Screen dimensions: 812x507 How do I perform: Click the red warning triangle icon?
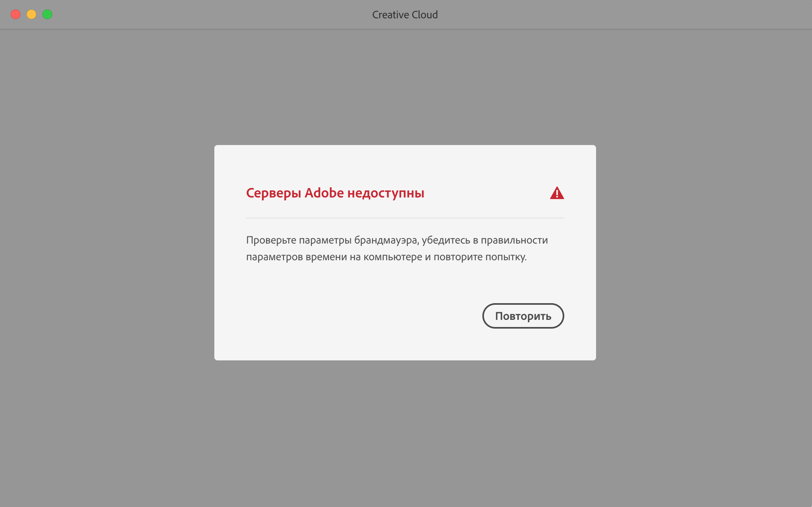click(x=557, y=193)
